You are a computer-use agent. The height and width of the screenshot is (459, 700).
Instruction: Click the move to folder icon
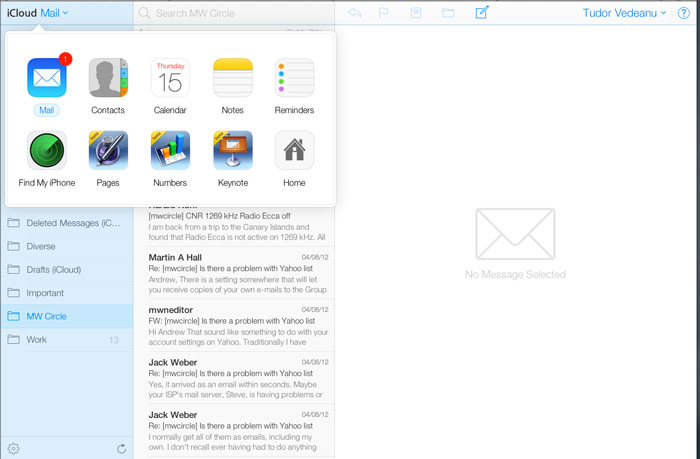click(448, 13)
